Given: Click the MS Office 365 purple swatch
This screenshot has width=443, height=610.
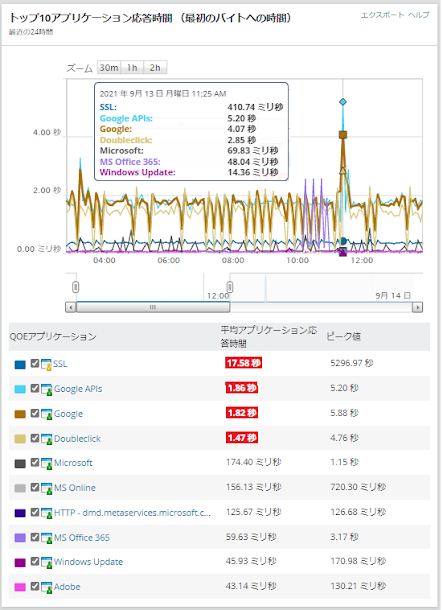Looking at the screenshot, I should coord(20,538).
